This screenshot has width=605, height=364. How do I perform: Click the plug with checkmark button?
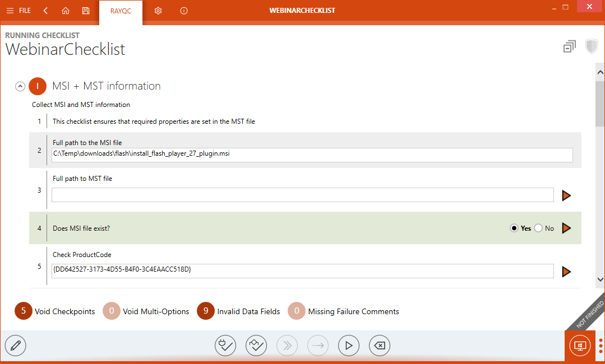(x=225, y=346)
